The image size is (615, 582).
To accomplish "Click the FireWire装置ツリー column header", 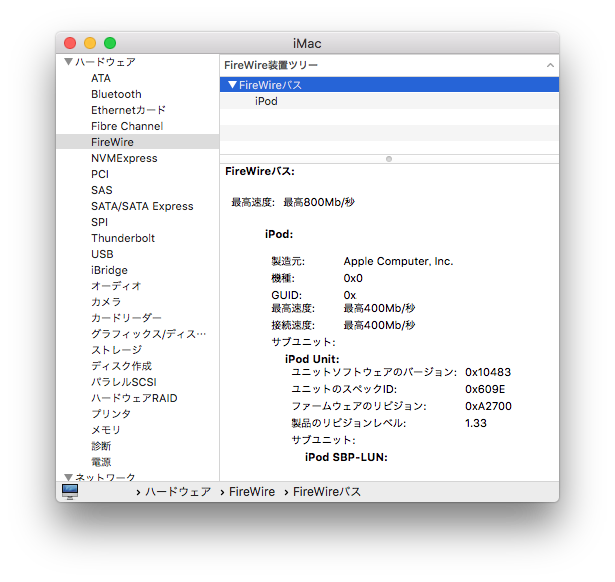I will (389, 65).
